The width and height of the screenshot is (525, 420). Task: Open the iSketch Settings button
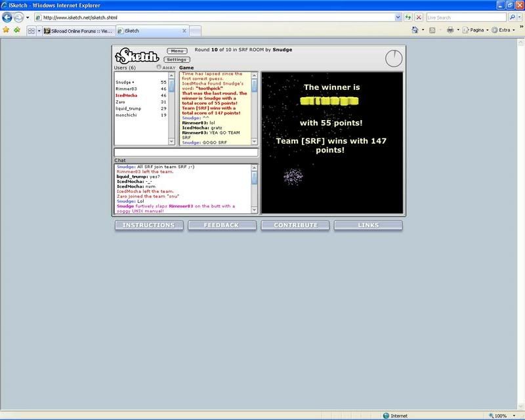click(177, 60)
